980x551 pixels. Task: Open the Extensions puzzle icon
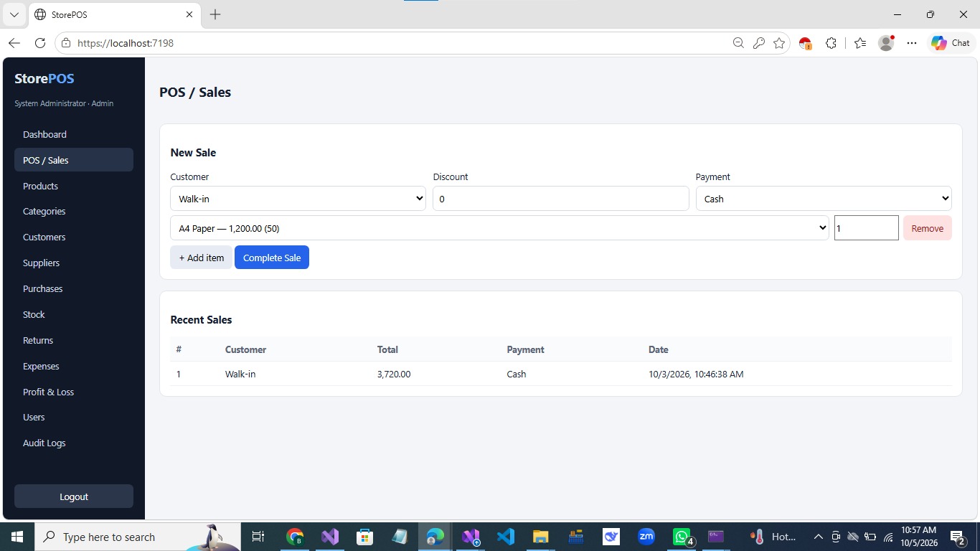[831, 43]
